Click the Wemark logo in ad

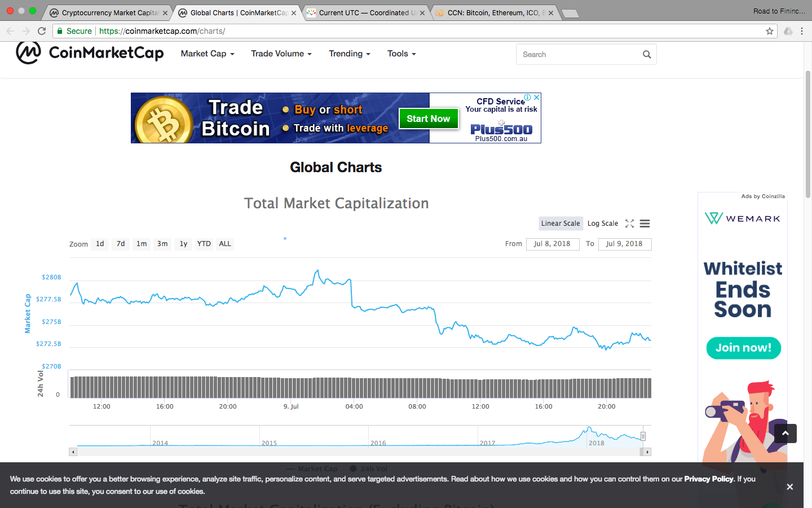(x=743, y=218)
